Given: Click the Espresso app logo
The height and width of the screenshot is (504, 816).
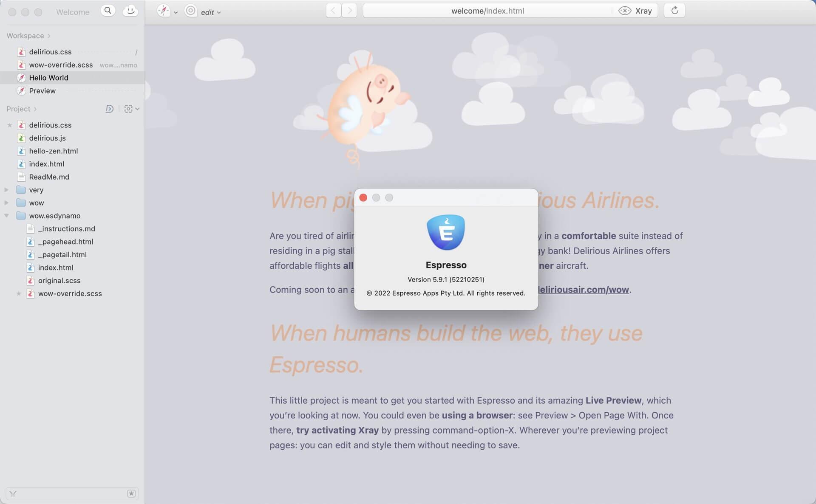Looking at the screenshot, I should pos(446,232).
